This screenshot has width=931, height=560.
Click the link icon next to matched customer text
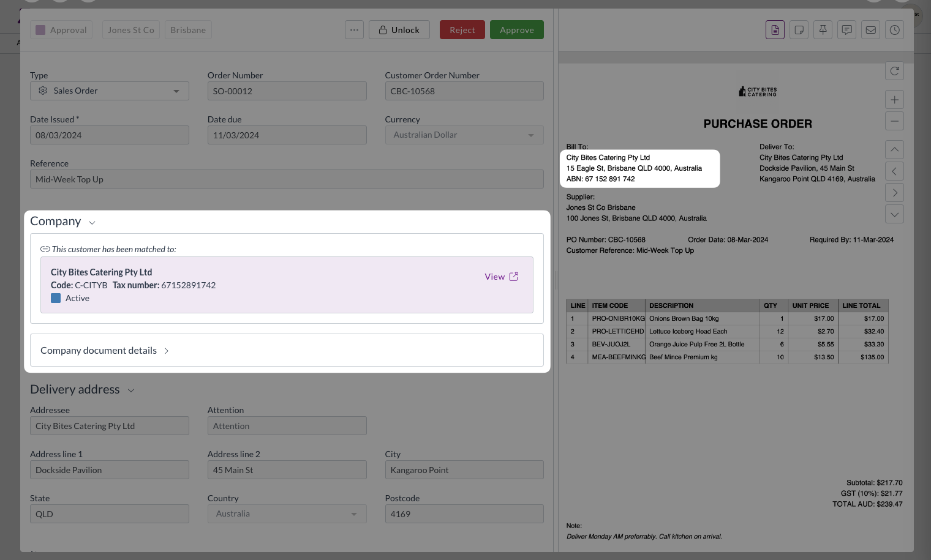coord(45,249)
